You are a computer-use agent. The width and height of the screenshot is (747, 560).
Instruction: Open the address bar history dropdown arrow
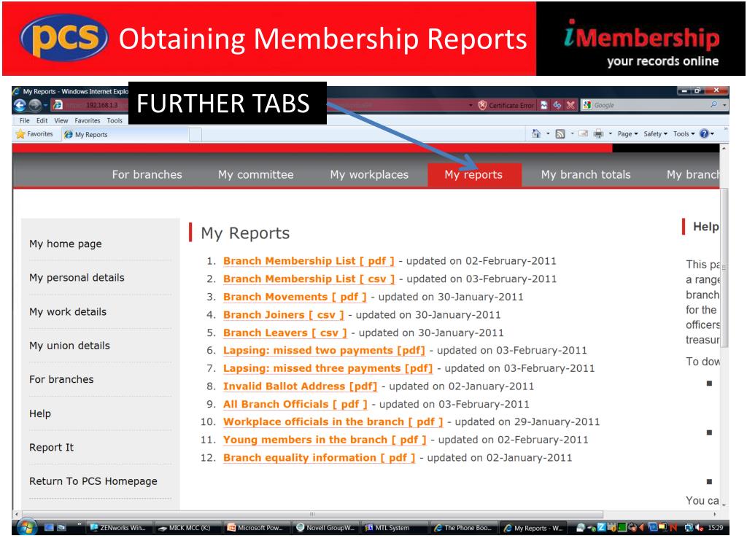click(471, 105)
